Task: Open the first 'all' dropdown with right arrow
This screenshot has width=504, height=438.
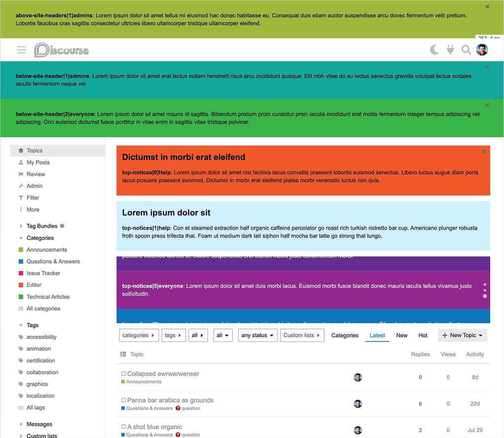Action: click(x=198, y=336)
